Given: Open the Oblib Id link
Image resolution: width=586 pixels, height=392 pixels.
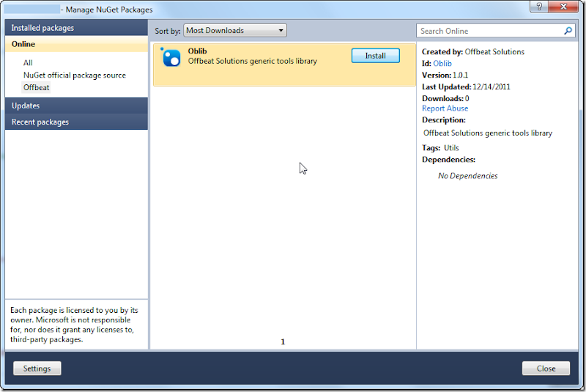Looking at the screenshot, I should click(442, 64).
